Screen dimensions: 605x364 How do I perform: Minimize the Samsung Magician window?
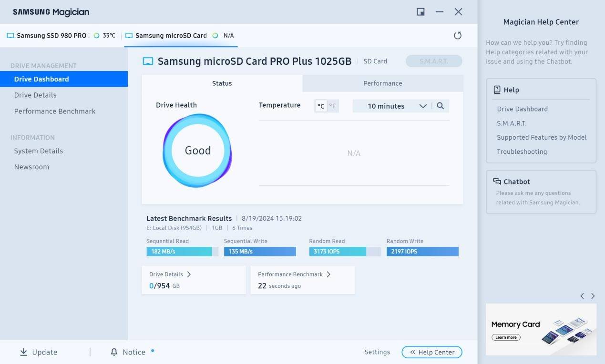440,12
